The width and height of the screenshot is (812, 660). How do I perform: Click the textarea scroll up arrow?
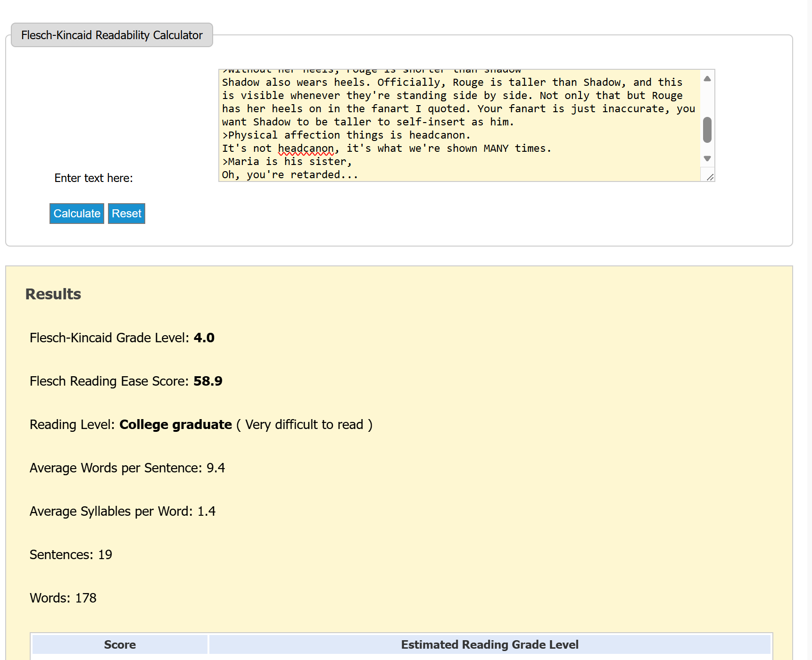(707, 79)
